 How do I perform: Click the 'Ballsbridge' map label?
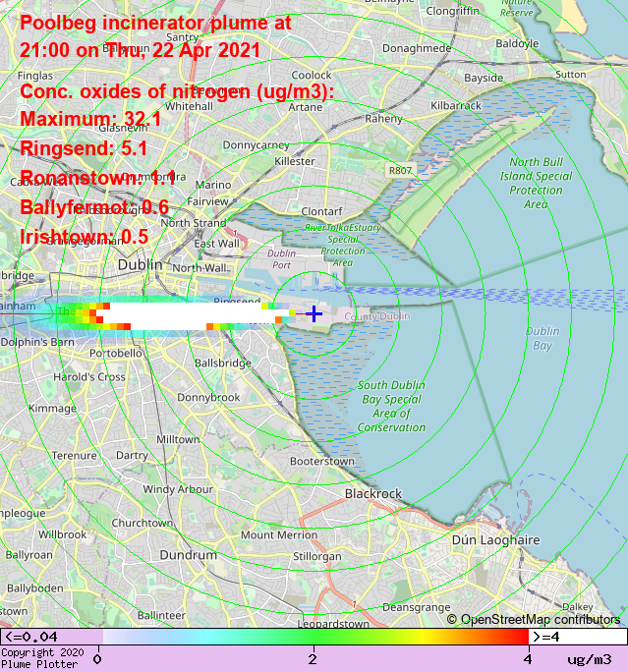pos(223,364)
